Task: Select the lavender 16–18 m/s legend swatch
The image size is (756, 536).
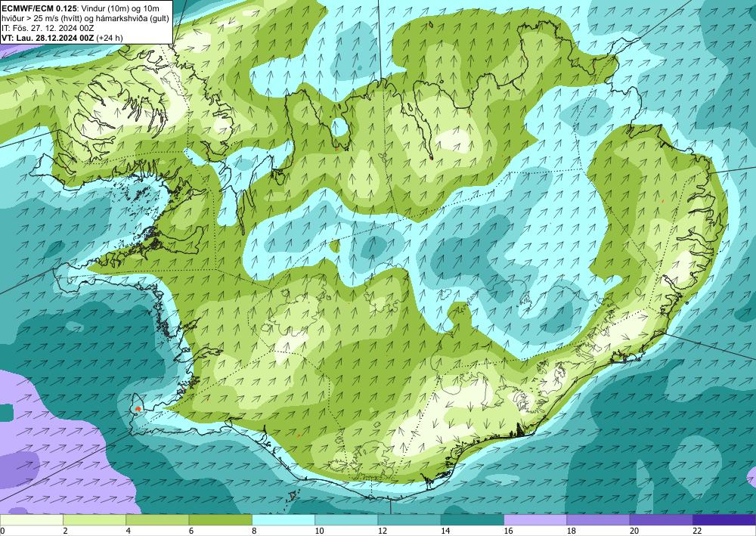Action: point(535,520)
